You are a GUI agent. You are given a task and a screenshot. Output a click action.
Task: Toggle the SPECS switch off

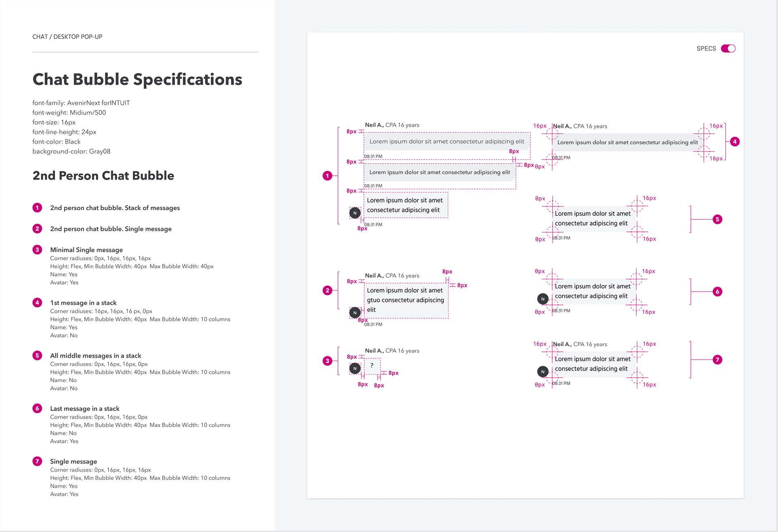728,49
